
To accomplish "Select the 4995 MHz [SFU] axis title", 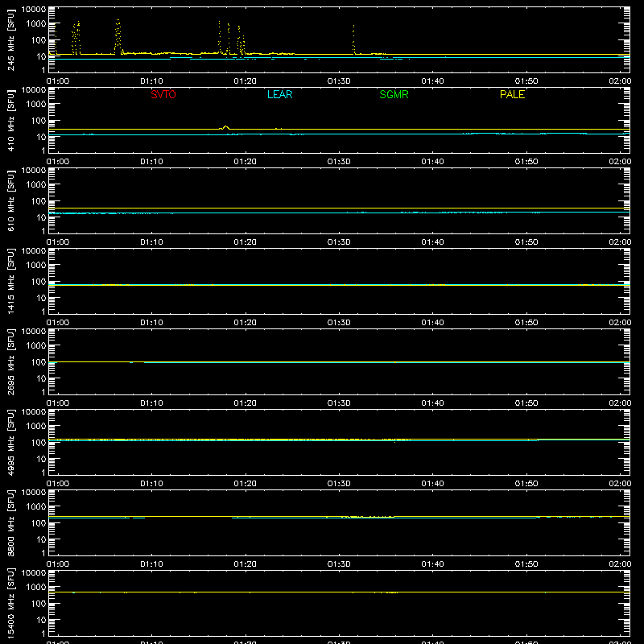I will pyautogui.click(x=11, y=442).
